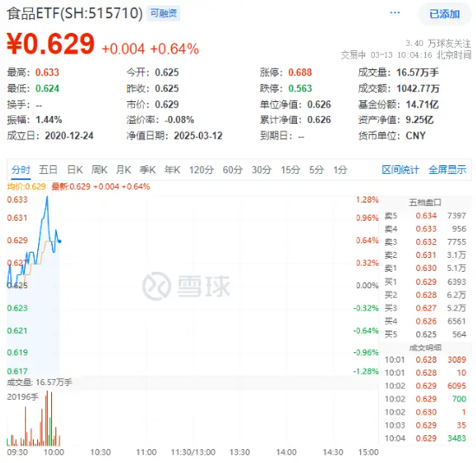Click the 基金份额 value 14.71亿
This screenshot has width=476, height=463.
pos(422,105)
